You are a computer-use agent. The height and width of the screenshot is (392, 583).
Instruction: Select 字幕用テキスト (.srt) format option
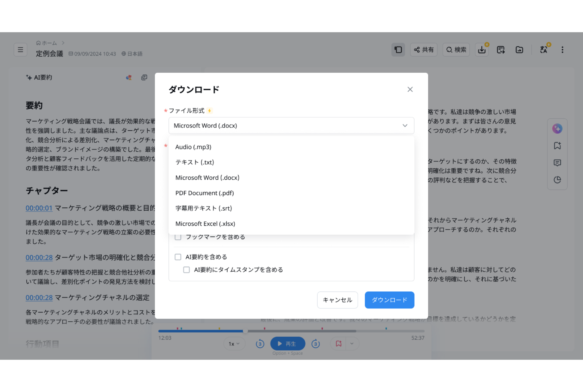pyautogui.click(x=291, y=208)
